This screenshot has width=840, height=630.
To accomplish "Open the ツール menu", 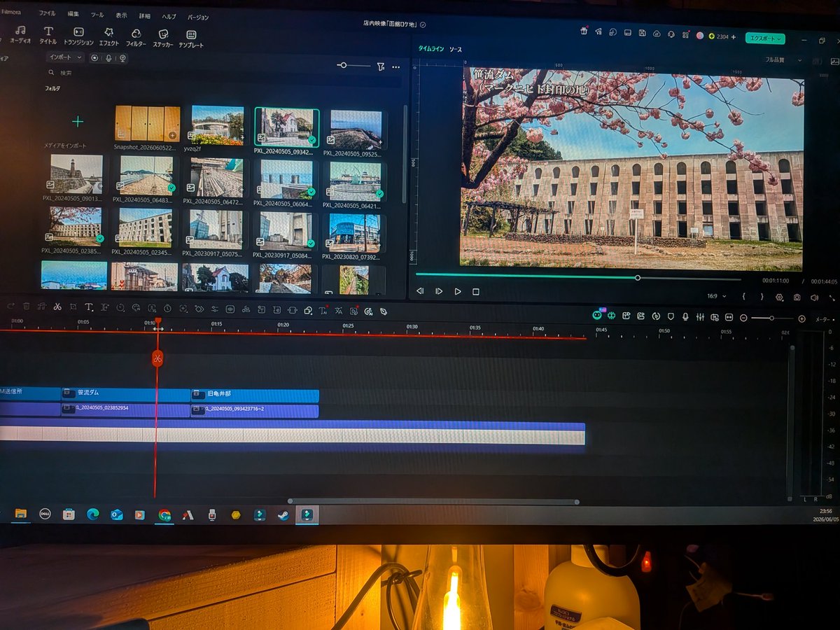I will click(97, 14).
